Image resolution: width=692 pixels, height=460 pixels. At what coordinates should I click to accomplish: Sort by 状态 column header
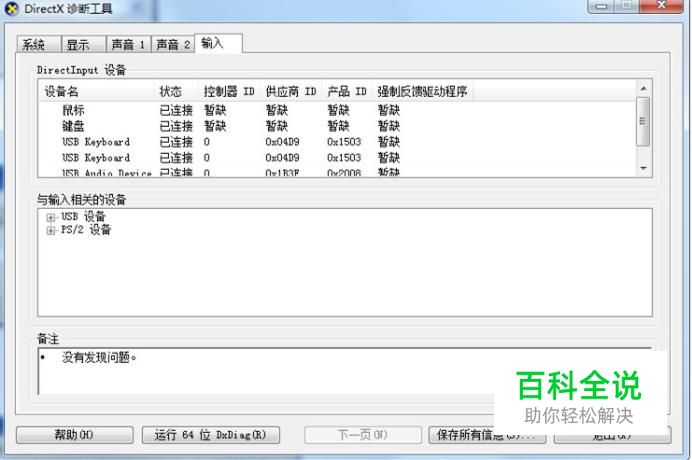(177, 91)
